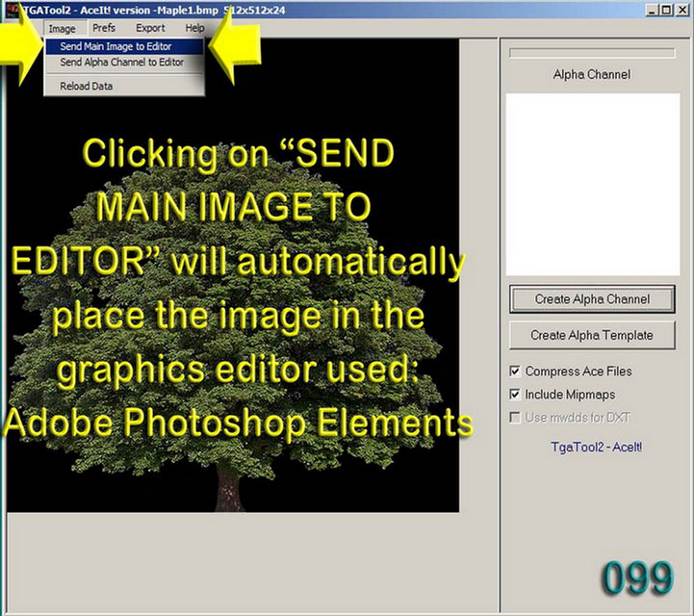The height and width of the screenshot is (616, 694).
Task: Maximize the TGATool2 window
Action: tap(666, 10)
